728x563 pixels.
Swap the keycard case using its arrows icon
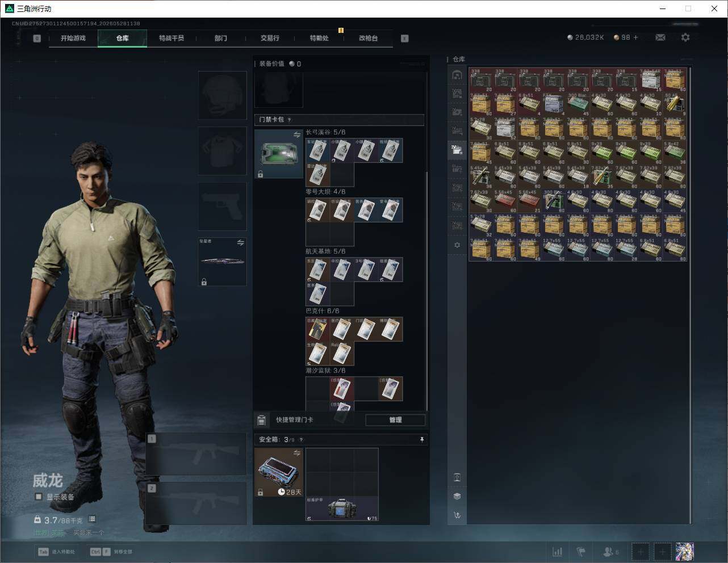coord(297,135)
